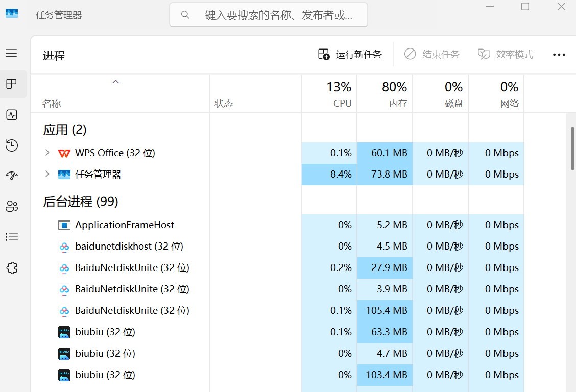Click the Task Manager app icon in title bar

12,14
